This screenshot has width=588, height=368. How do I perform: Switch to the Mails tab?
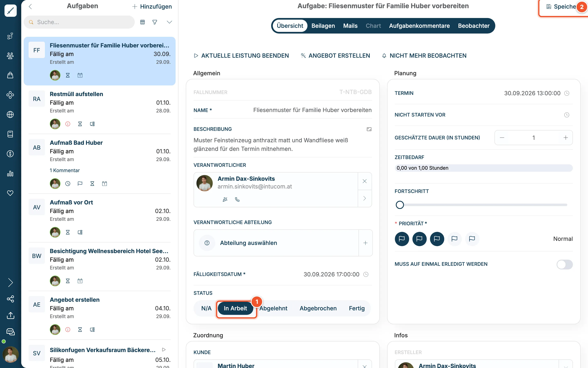coord(350,26)
